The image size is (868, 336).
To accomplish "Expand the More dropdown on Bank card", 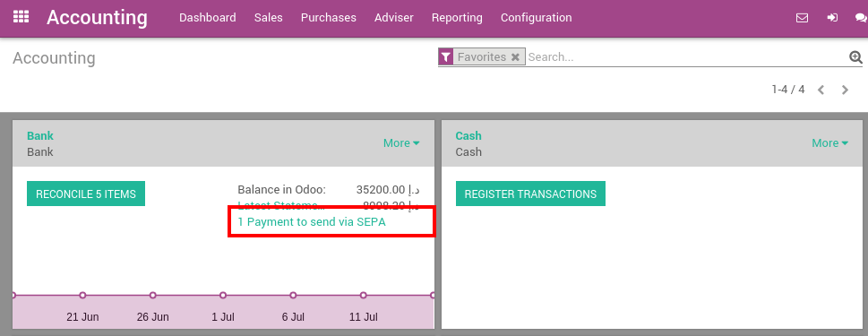I will 401,142.
